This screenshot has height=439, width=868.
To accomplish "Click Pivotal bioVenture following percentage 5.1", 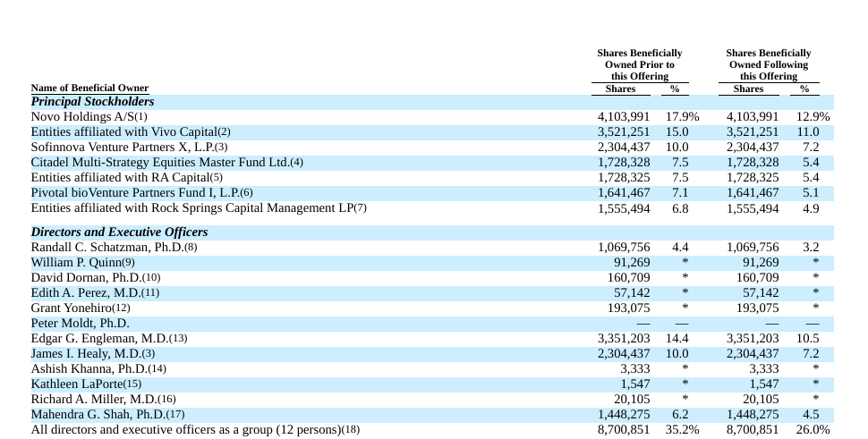I will (x=811, y=193).
